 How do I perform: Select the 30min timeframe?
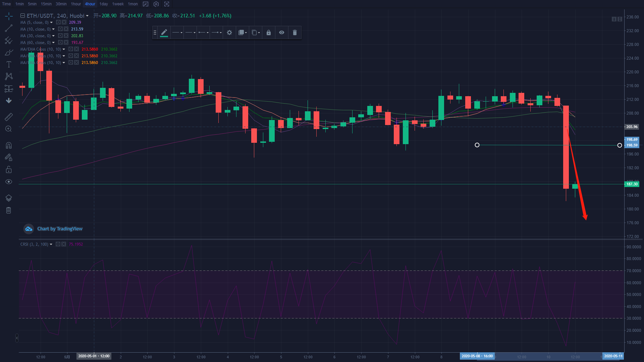point(61,4)
